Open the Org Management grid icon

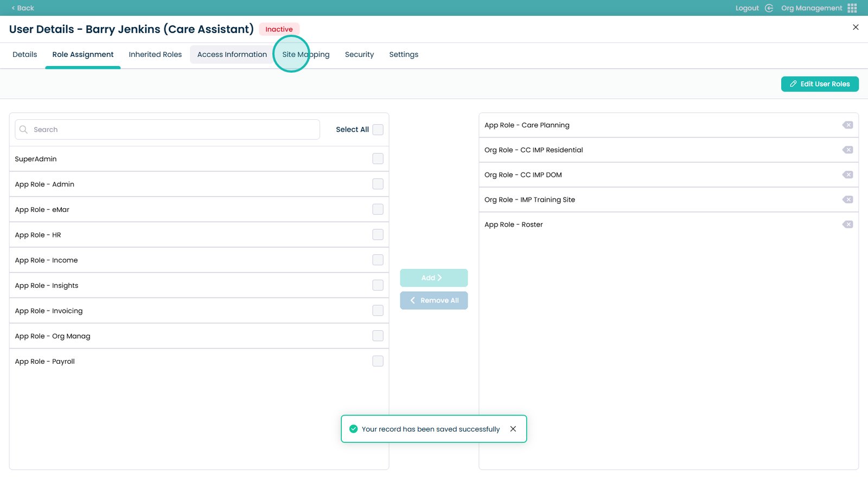coord(852,8)
